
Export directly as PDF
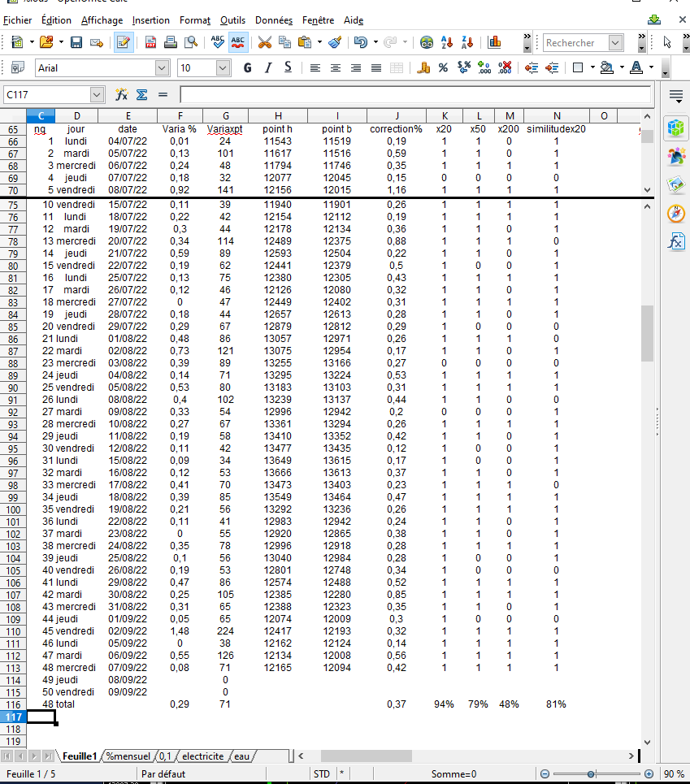(x=151, y=42)
